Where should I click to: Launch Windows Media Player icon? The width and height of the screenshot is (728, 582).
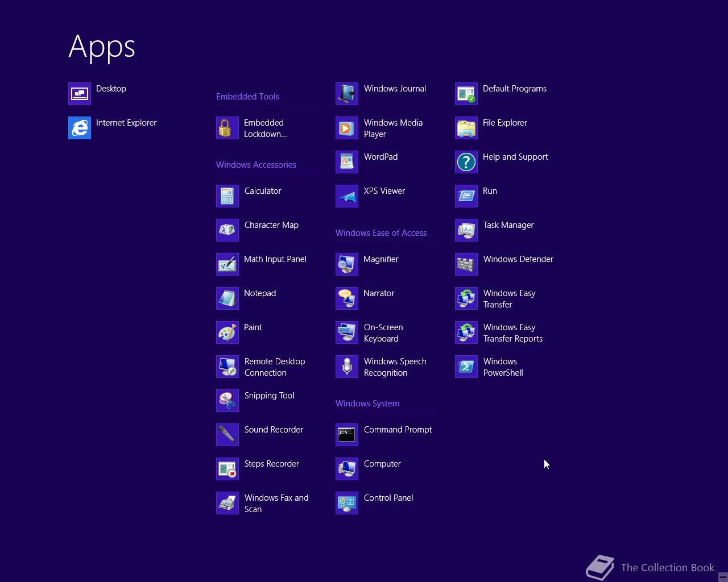[x=347, y=128]
